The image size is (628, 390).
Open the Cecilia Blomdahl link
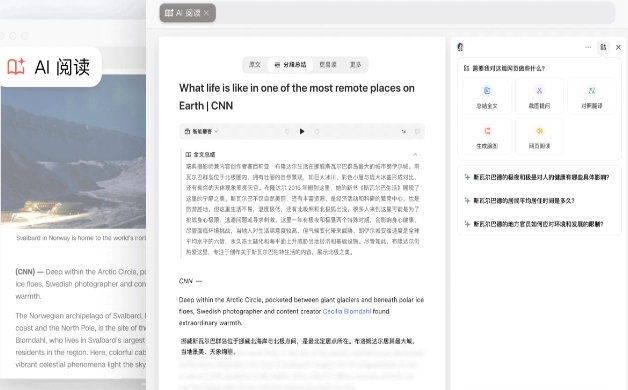(x=347, y=311)
